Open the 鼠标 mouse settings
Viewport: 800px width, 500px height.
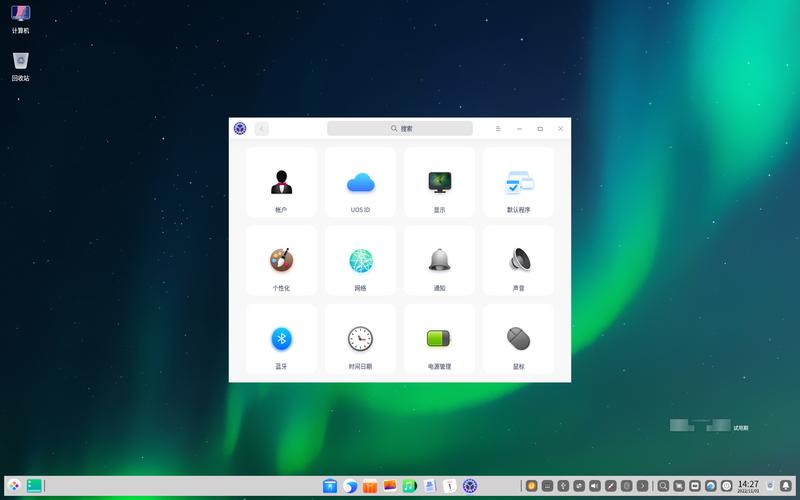click(x=518, y=339)
